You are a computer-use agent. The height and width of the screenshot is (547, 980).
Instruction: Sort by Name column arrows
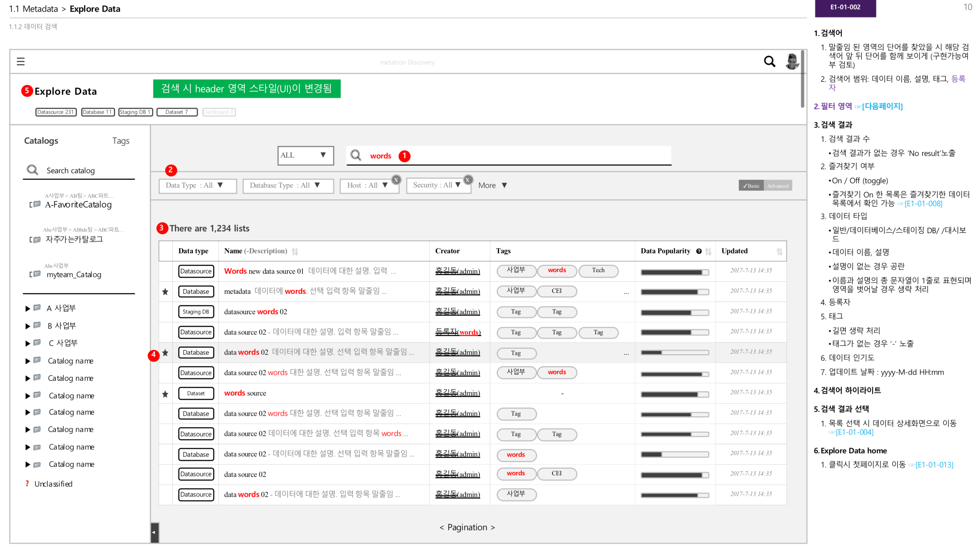pos(295,251)
